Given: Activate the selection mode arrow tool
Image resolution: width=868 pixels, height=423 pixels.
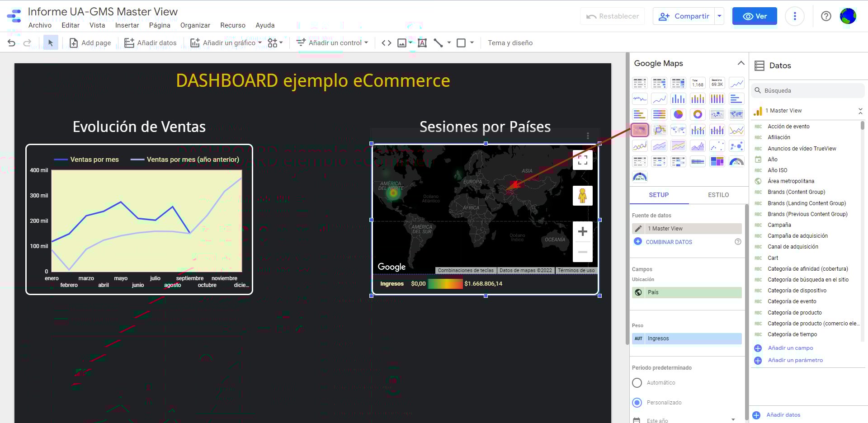Looking at the screenshot, I should 51,43.
